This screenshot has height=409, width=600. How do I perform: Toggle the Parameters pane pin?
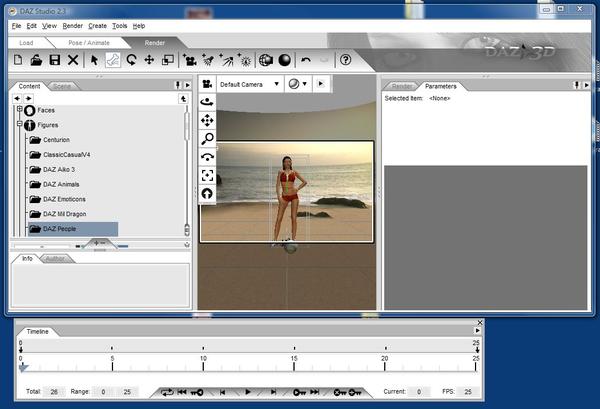577,85
